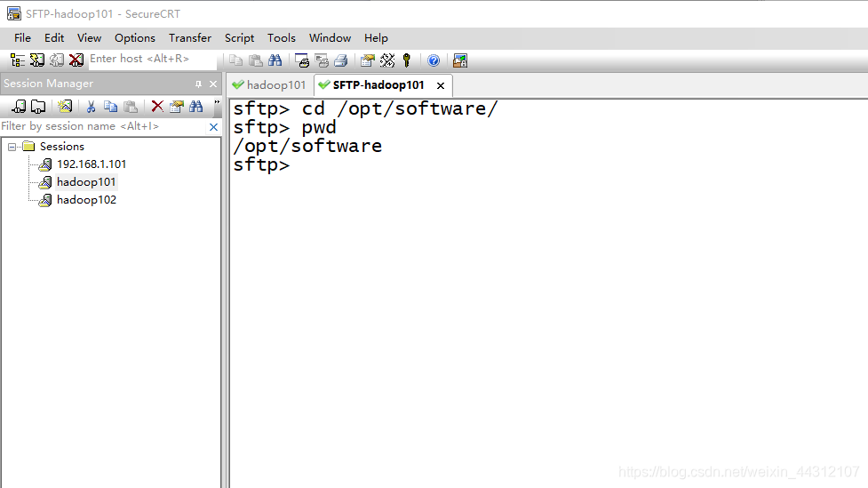
Task: Click the main toolbar Copy icon
Action: (x=235, y=60)
